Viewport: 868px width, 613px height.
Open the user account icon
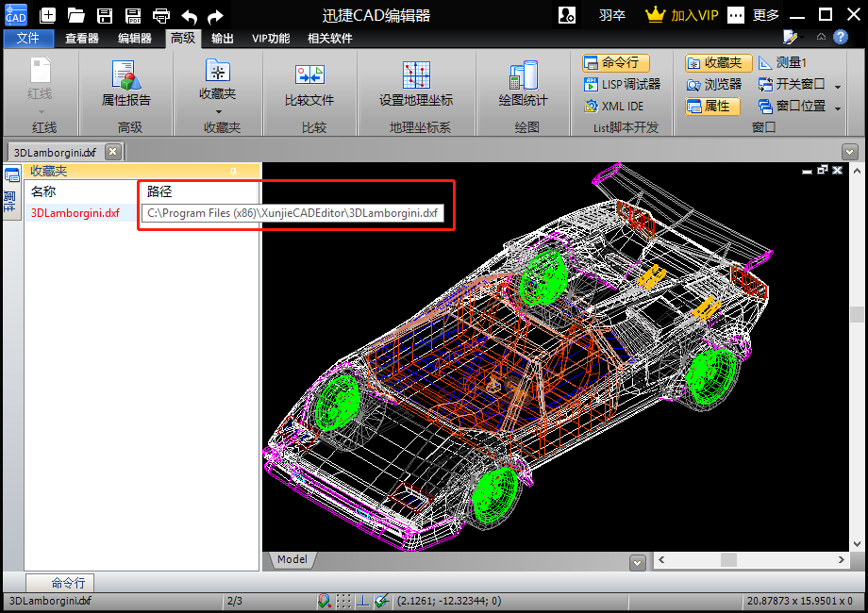point(567,15)
